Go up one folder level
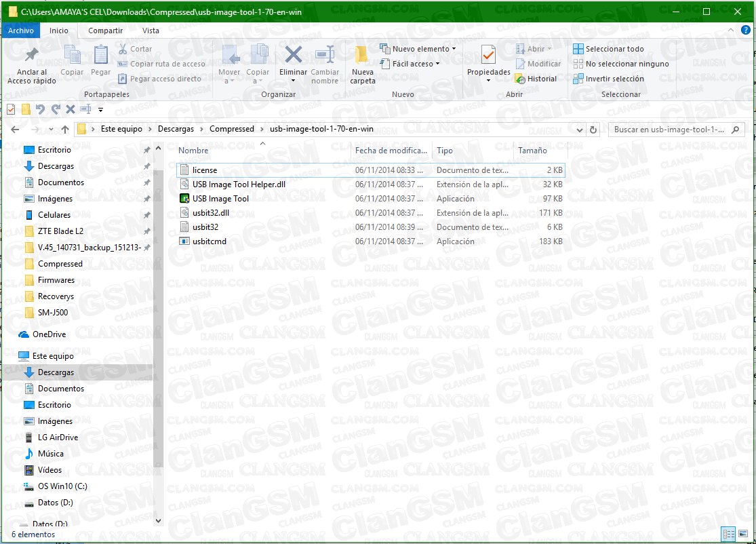756x544 pixels. coord(65,130)
